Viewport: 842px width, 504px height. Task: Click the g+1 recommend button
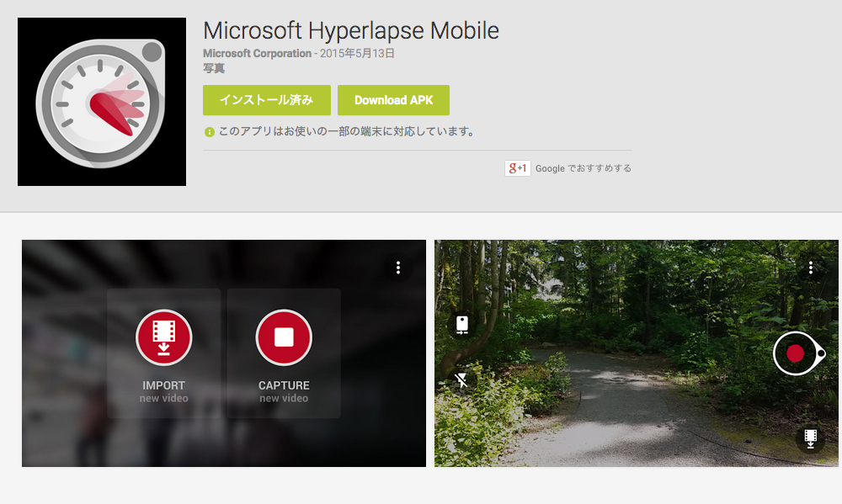[517, 168]
